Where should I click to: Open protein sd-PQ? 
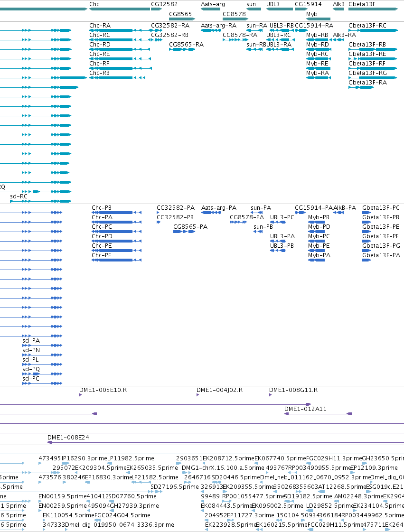[31, 369]
